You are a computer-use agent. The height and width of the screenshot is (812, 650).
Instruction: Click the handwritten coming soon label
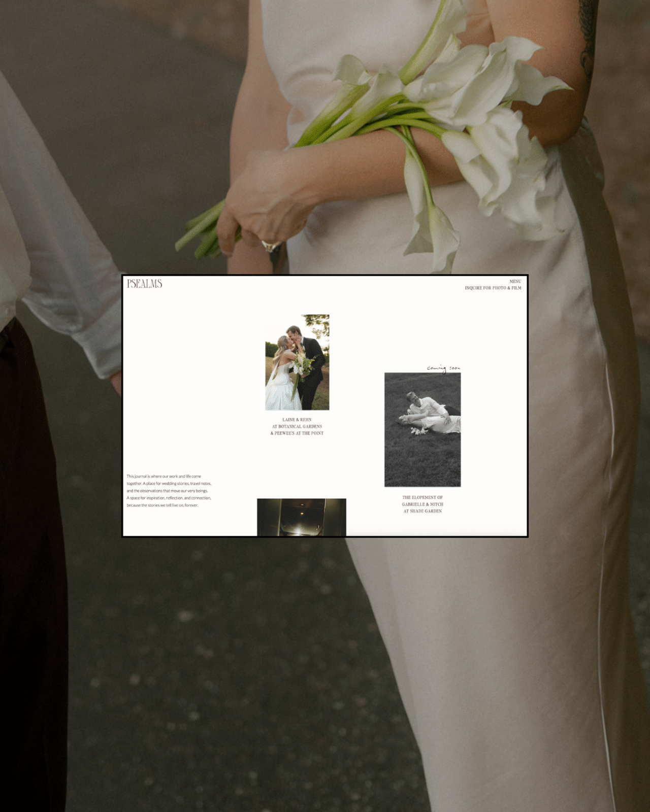(444, 368)
